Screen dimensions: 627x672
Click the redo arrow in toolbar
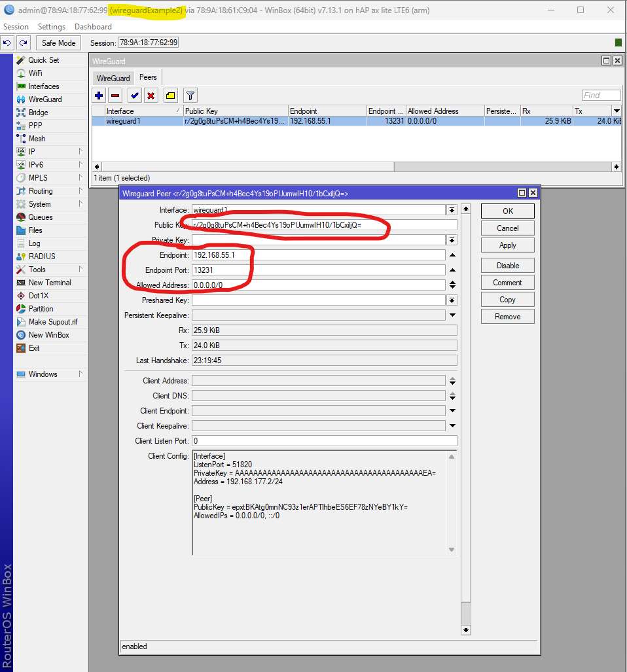tap(24, 43)
